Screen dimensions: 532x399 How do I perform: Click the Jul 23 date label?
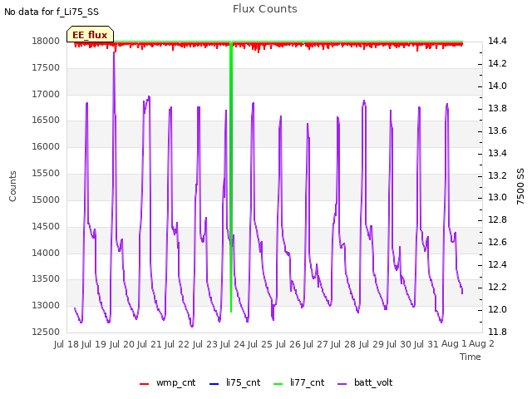click(205, 344)
